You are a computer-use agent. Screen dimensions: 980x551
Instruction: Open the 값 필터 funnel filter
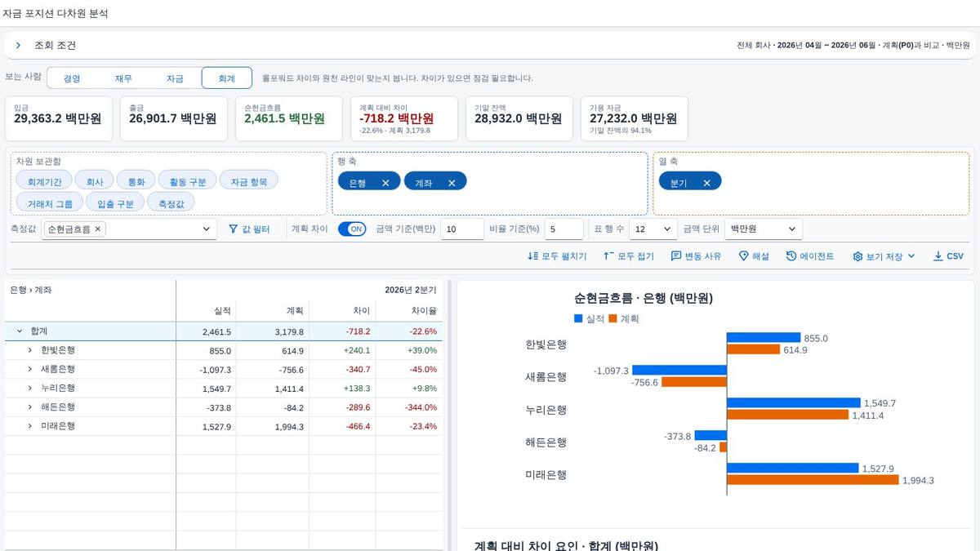[249, 229]
